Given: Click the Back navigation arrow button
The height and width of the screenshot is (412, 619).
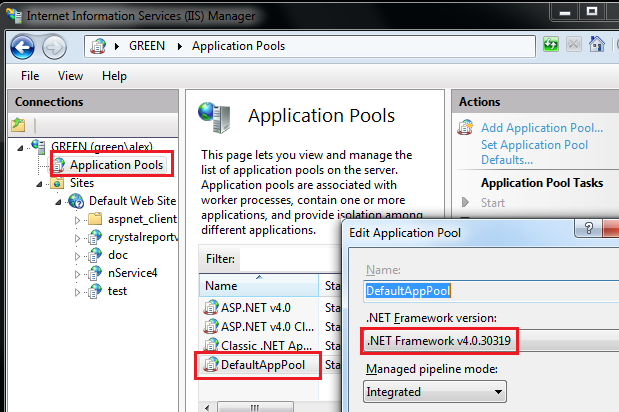Looking at the screenshot, I should point(22,46).
